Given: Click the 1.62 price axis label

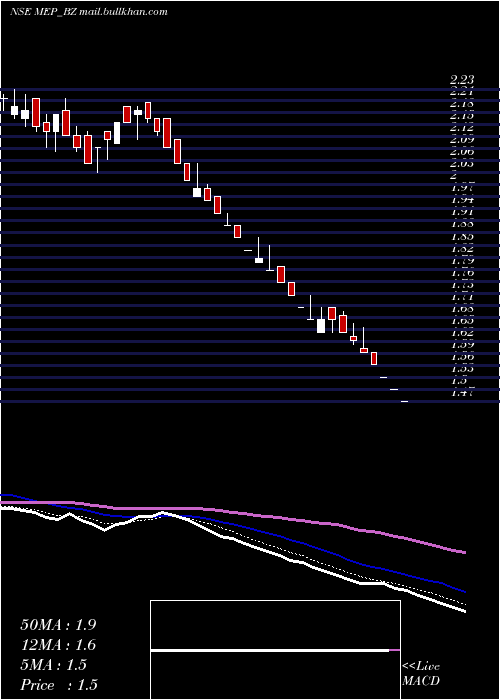Looking at the screenshot, I should [462, 333].
